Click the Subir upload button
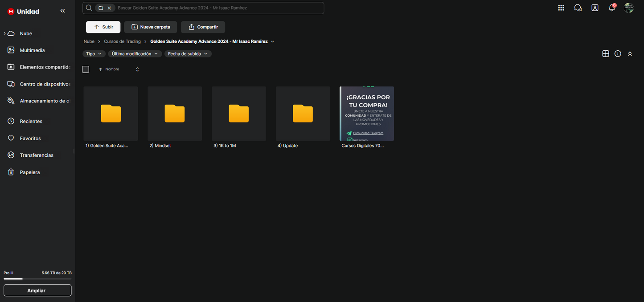 [x=103, y=27]
